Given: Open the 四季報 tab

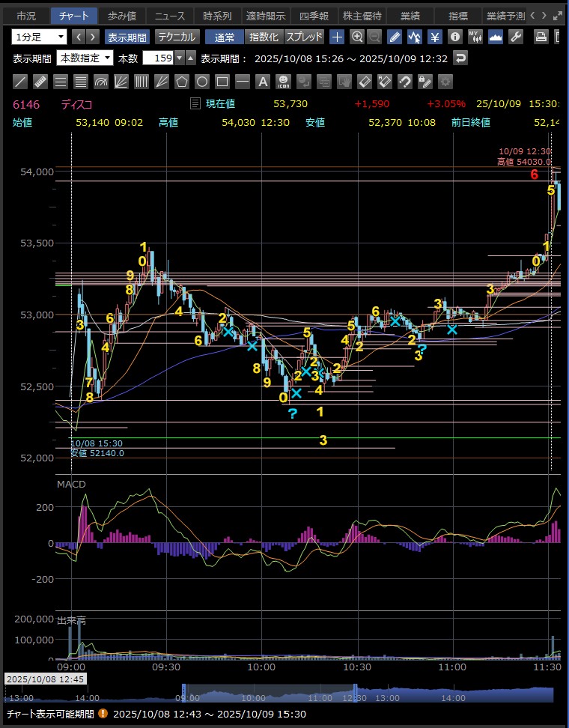Looking at the screenshot, I should pos(313,15).
